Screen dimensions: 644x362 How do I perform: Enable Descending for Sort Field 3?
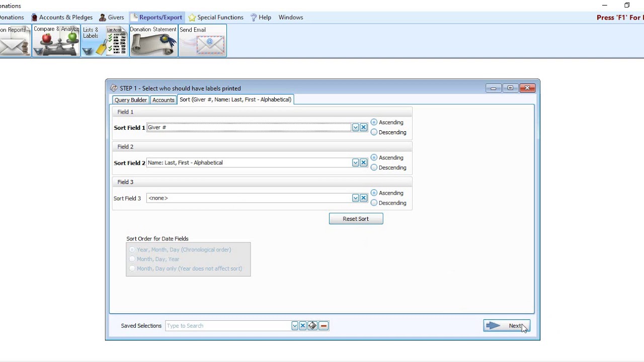click(374, 203)
